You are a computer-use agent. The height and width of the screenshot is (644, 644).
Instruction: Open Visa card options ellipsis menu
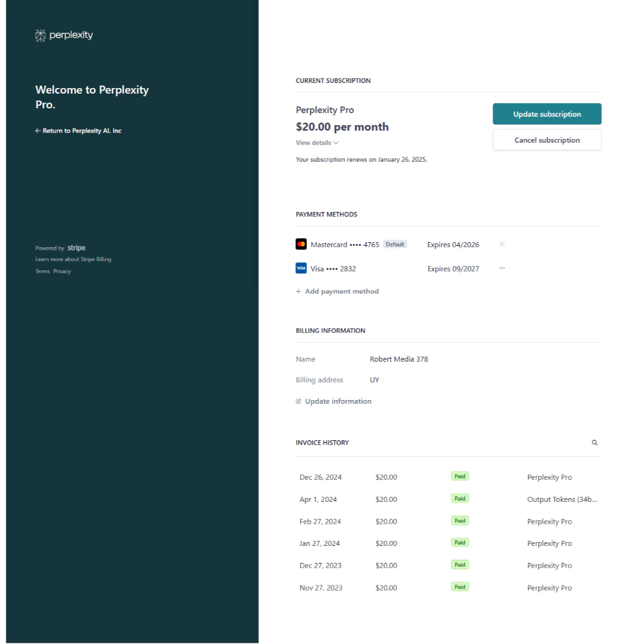point(502,269)
